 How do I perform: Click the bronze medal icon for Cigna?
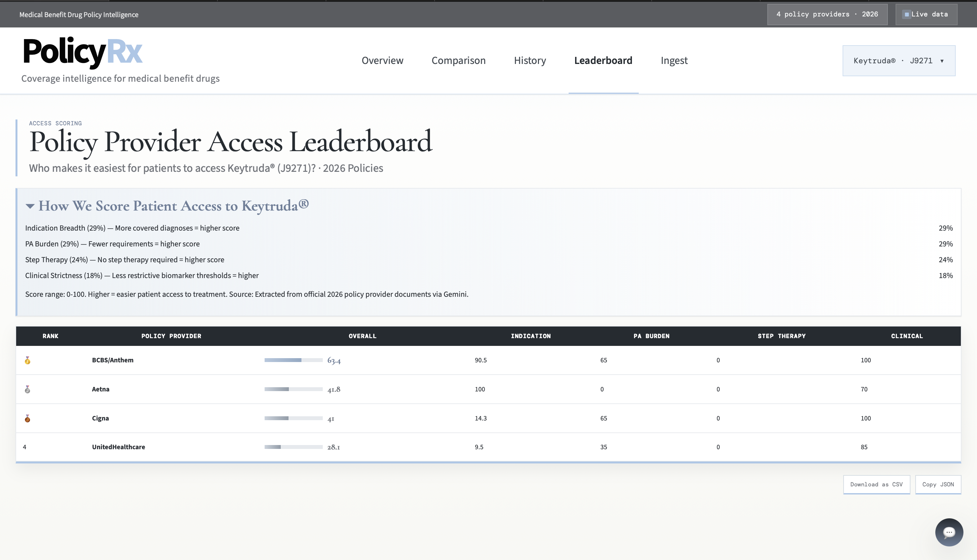[x=27, y=419]
